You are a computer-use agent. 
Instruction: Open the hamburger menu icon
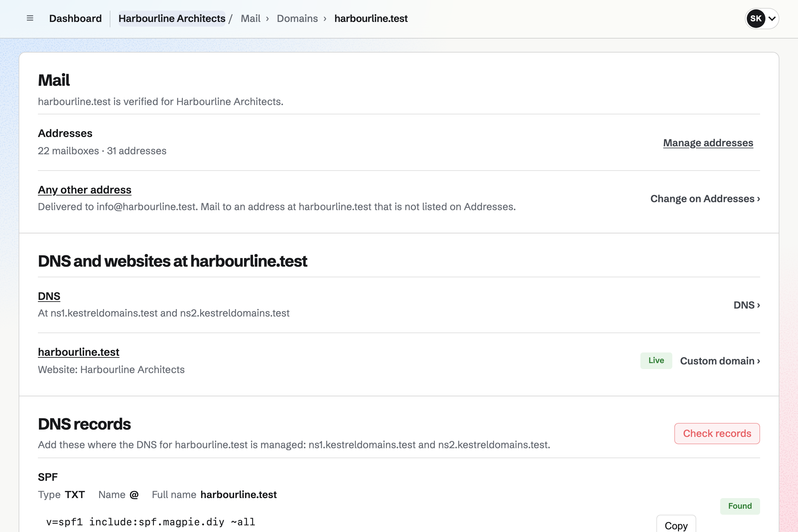(30, 18)
